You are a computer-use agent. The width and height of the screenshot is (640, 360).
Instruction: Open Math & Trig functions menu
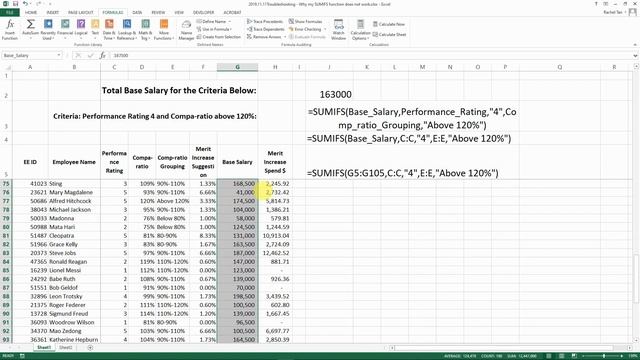click(x=145, y=30)
